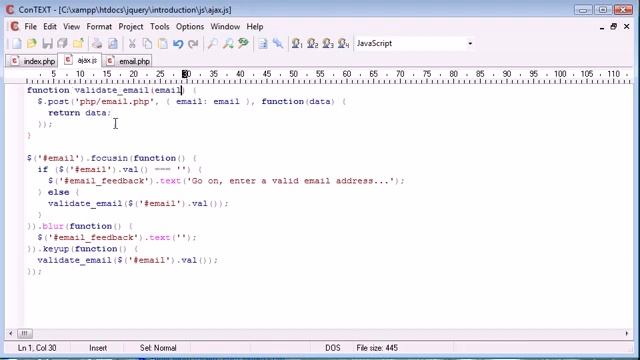Open the View menu

tap(71, 27)
